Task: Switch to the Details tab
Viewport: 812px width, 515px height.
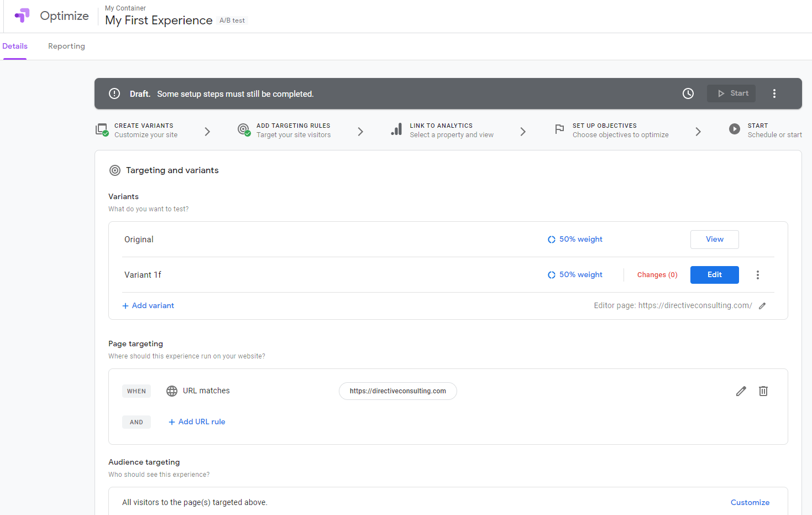Action: 15,46
